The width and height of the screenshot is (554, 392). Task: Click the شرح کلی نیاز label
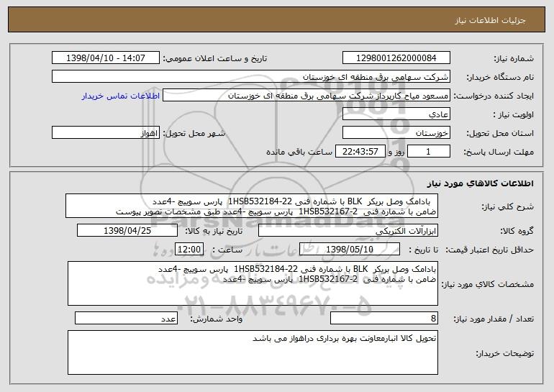508,206
